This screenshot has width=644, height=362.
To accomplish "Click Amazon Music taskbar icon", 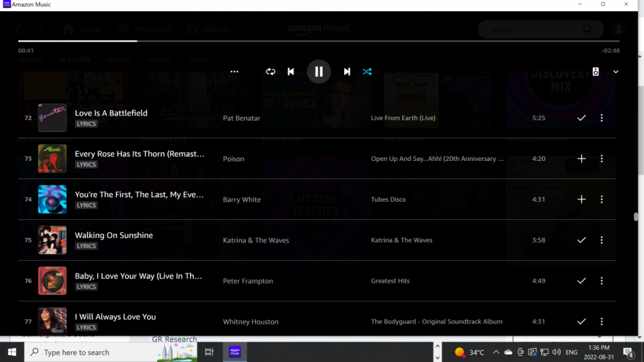I will (235, 352).
